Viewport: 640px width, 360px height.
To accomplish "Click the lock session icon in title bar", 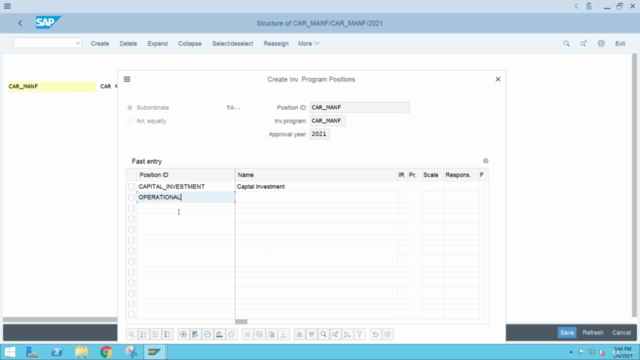I will coord(589,6).
